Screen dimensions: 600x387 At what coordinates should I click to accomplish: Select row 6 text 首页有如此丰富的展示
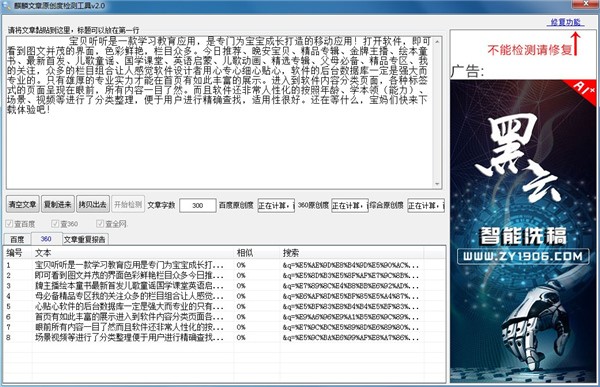point(129,317)
